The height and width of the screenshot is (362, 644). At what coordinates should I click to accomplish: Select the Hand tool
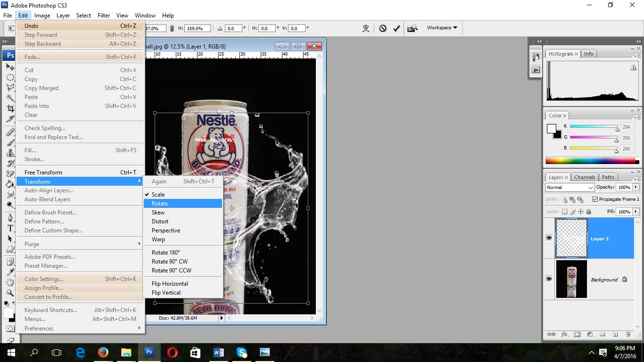point(10,282)
